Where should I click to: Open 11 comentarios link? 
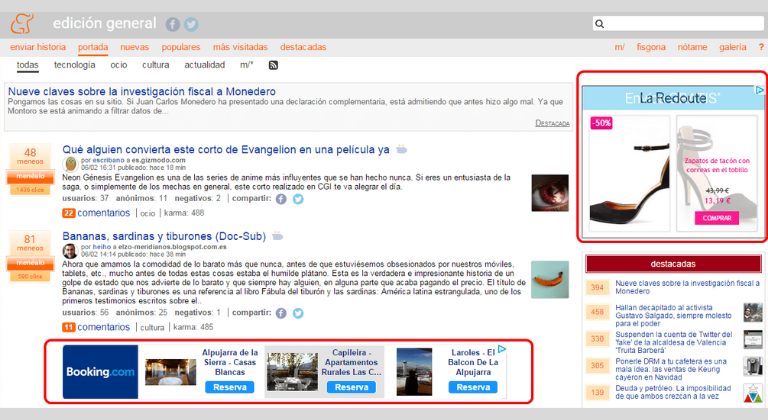(x=96, y=327)
